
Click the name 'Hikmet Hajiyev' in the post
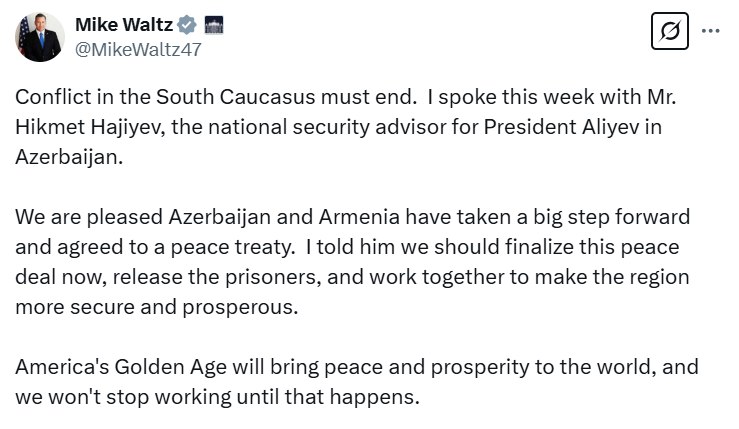click(90, 127)
